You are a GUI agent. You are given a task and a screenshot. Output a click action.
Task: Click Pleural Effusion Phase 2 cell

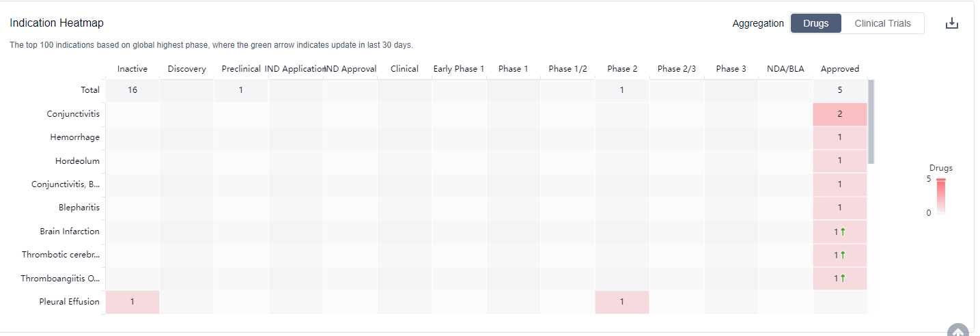(x=621, y=302)
